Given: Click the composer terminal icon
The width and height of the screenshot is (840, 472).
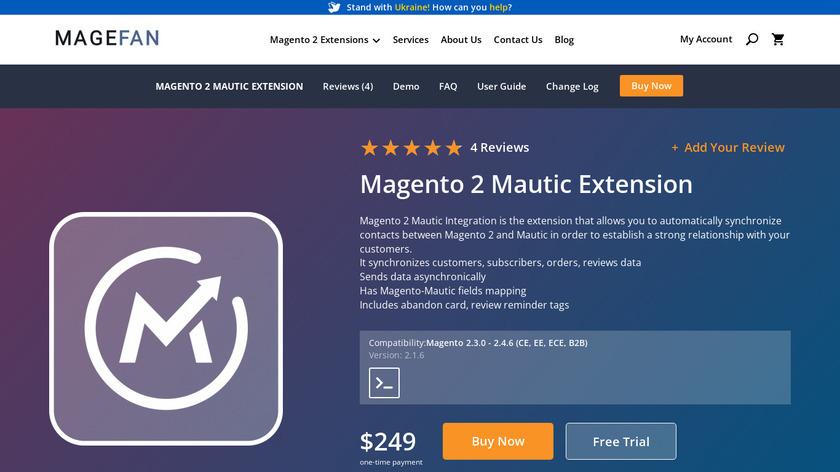Looking at the screenshot, I should [x=384, y=383].
